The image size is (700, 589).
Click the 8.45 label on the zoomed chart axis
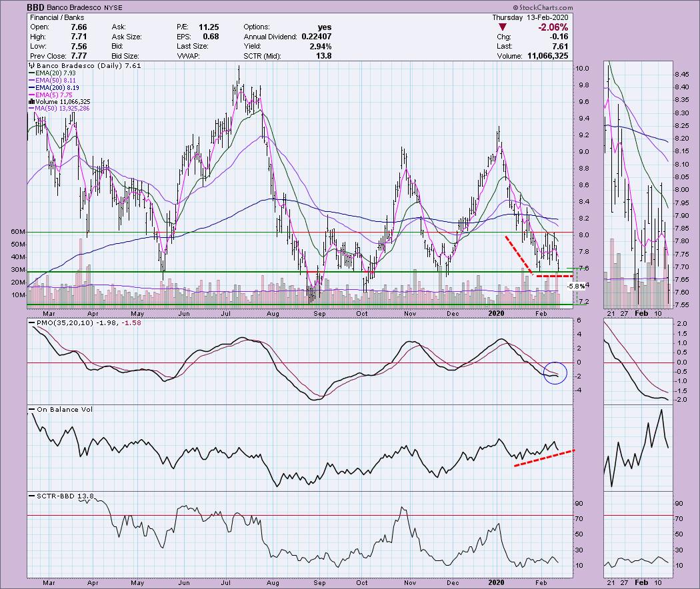pyautogui.click(x=681, y=75)
